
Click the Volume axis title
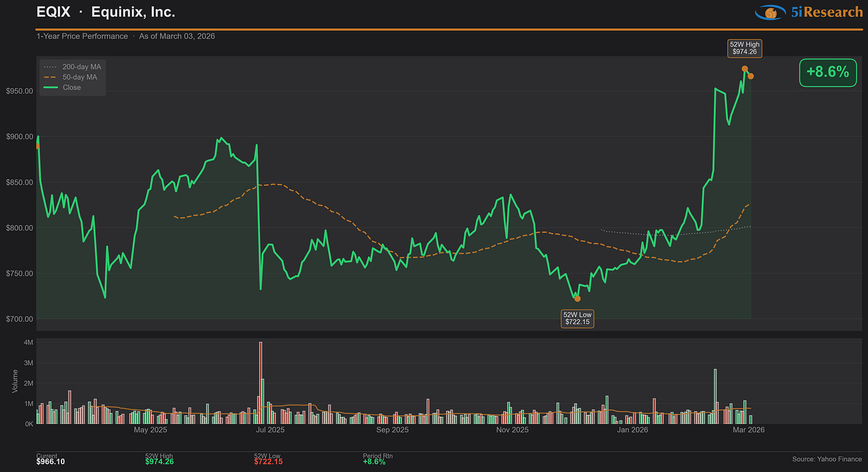coord(14,381)
